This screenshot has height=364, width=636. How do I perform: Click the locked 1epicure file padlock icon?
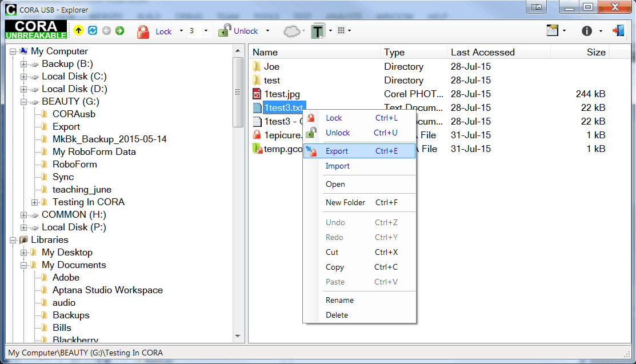click(257, 135)
